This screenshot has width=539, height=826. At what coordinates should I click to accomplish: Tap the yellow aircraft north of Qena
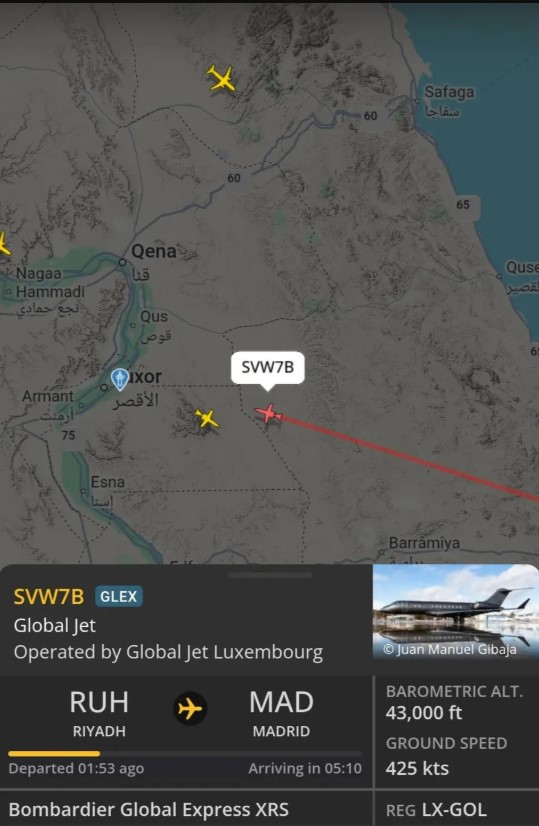(221, 78)
